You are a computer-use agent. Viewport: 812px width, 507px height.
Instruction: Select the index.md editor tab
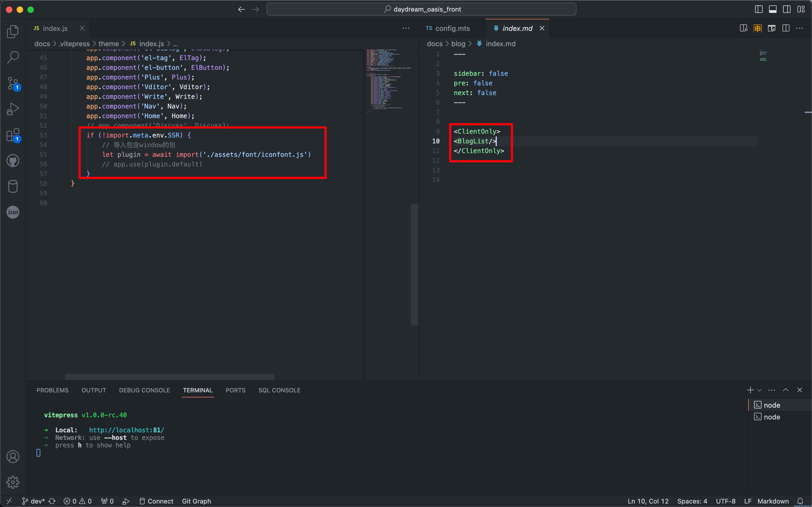517,28
